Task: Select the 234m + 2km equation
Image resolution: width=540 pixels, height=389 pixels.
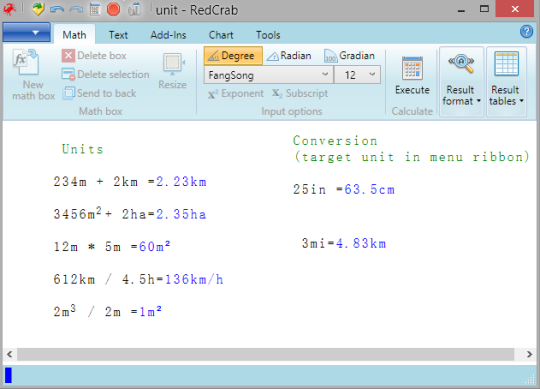Action: (x=130, y=181)
